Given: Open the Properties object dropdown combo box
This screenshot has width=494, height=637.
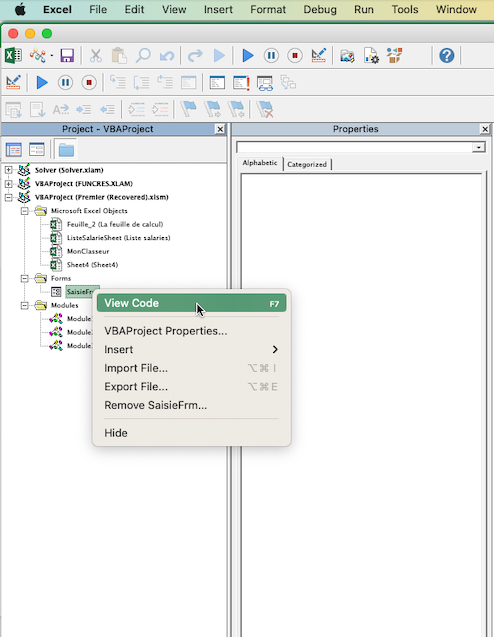Looking at the screenshot, I should (479, 147).
